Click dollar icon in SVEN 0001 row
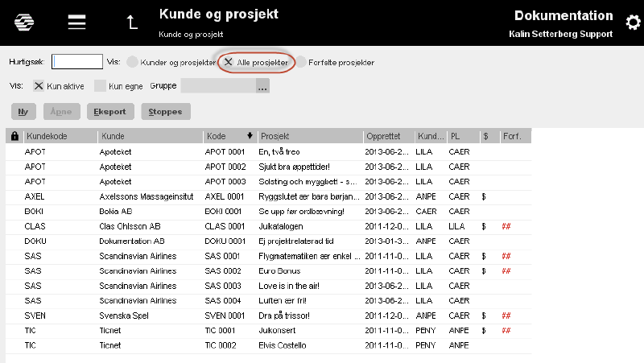 [484, 316]
